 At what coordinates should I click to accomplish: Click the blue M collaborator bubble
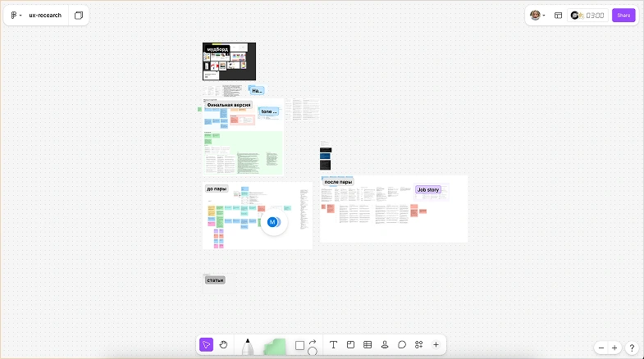point(272,222)
